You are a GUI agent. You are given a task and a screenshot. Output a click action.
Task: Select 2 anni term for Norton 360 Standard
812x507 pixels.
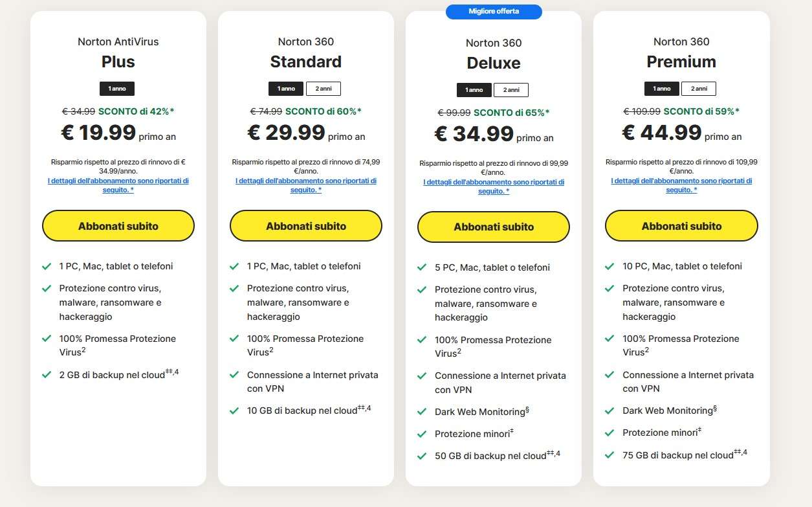pyautogui.click(x=323, y=89)
